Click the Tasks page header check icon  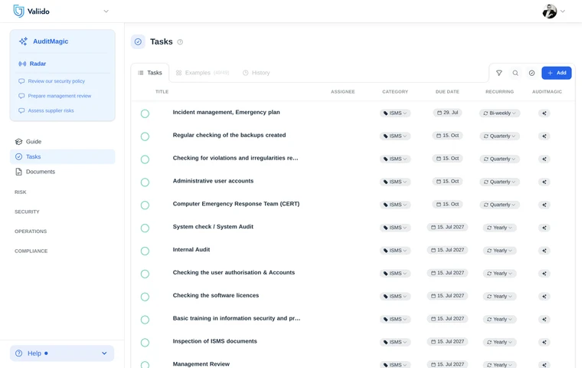[138, 41]
